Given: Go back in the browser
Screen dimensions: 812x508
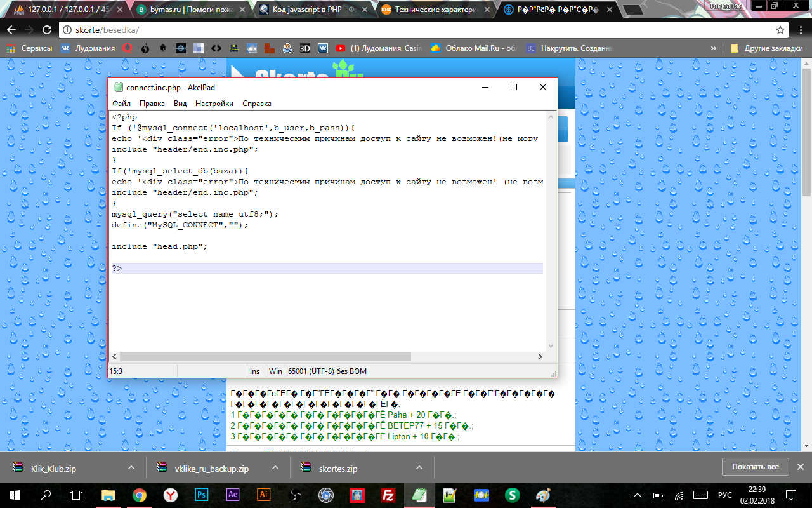Looking at the screenshot, I should [x=11, y=30].
